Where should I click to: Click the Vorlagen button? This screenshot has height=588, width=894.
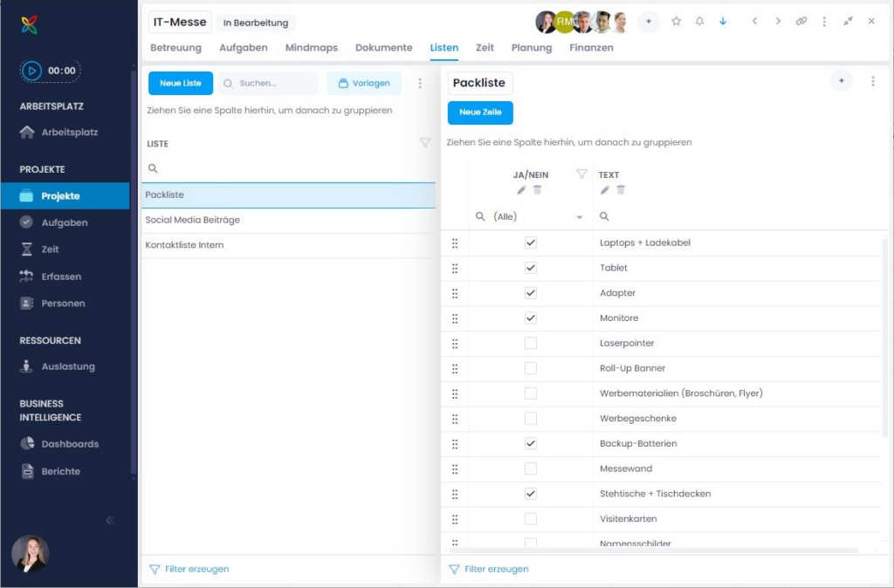[364, 84]
